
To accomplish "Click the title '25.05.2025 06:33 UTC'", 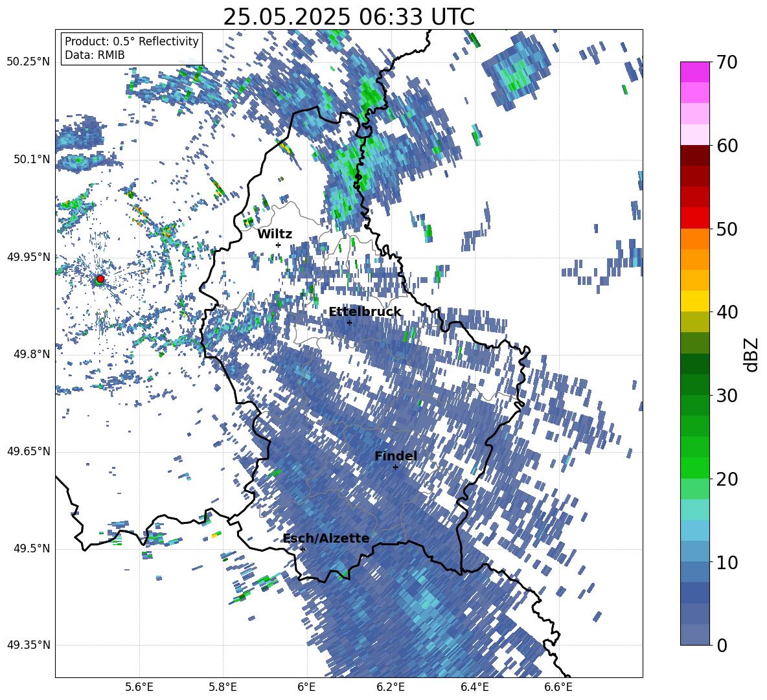I will 349,17.
